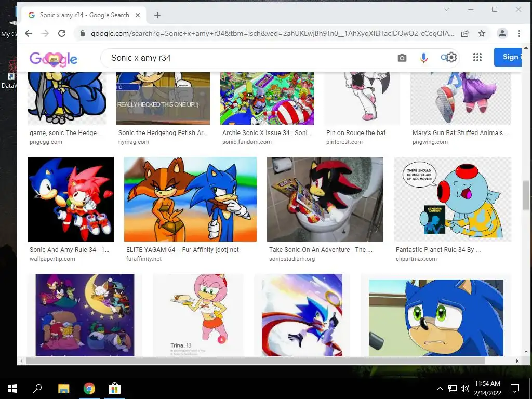Click the horizontal scrollbar thumb

[255, 361]
